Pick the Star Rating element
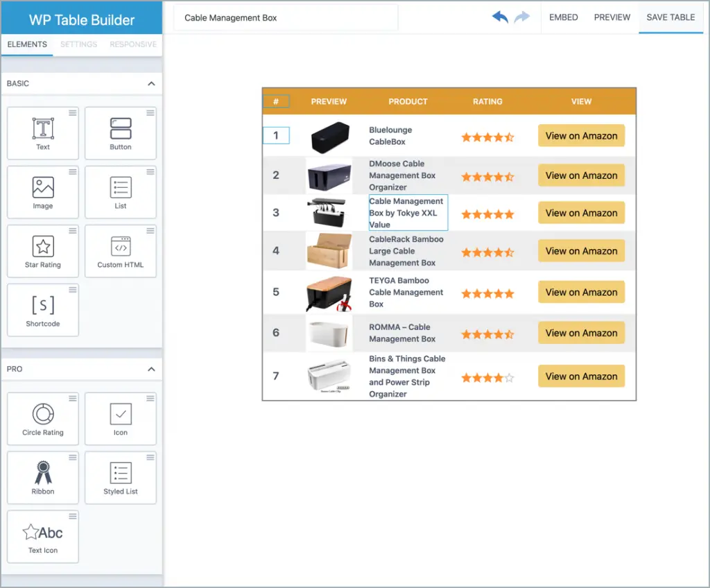Screen dimensions: 710x588 point(43,252)
